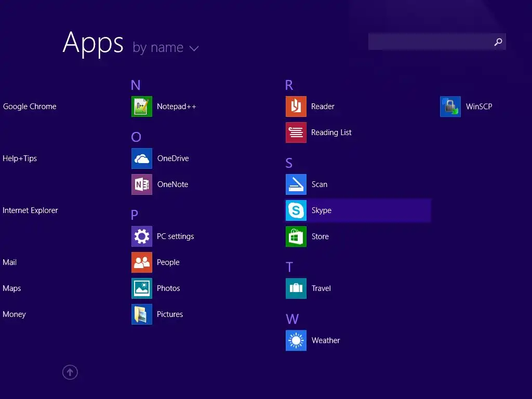Click the 'Reading List' label text
The height and width of the screenshot is (399, 532).
tap(331, 132)
